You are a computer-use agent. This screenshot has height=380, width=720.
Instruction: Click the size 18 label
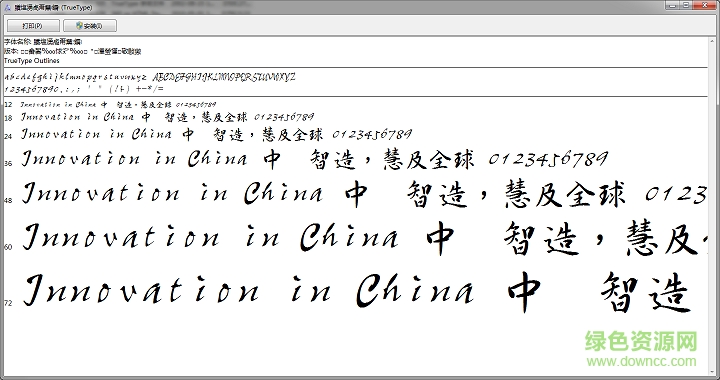point(8,118)
